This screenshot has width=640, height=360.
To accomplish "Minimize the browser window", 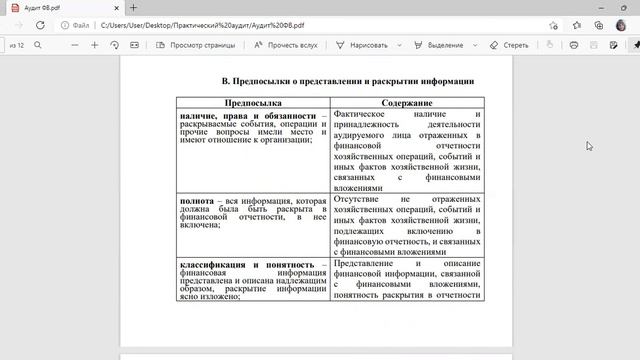I will tap(601, 8).
